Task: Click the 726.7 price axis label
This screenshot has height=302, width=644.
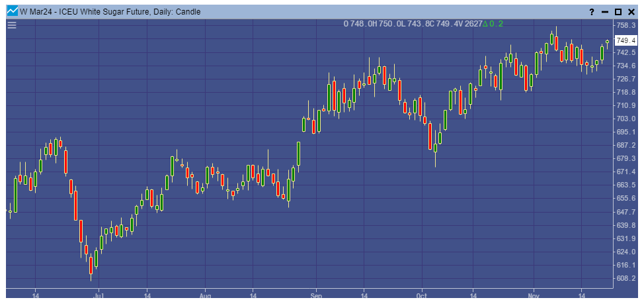Action: coord(625,79)
